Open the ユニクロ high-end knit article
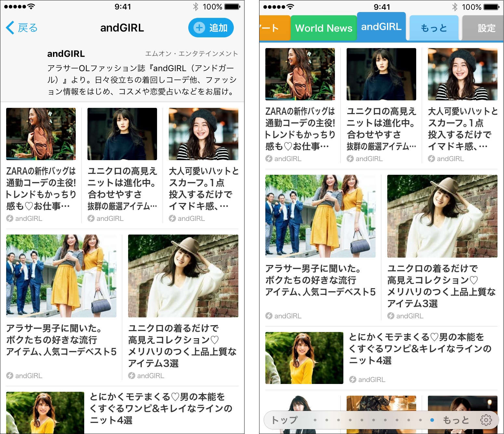 pos(122,134)
